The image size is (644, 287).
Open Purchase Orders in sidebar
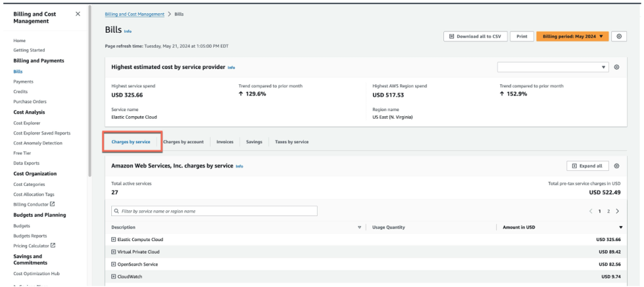pos(30,102)
